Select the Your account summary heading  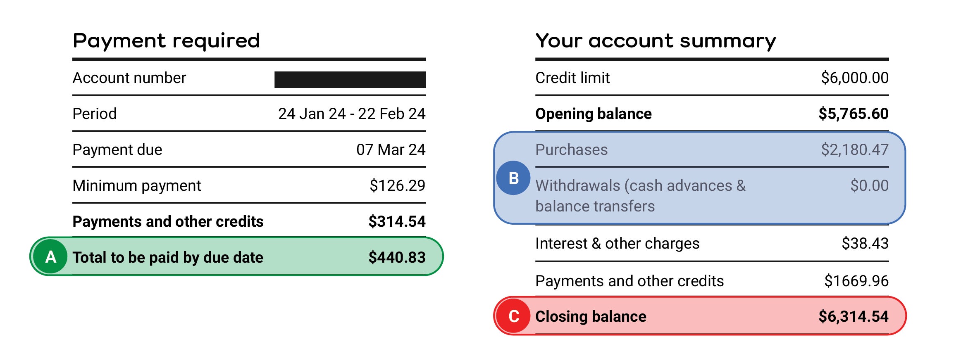(x=656, y=41)
